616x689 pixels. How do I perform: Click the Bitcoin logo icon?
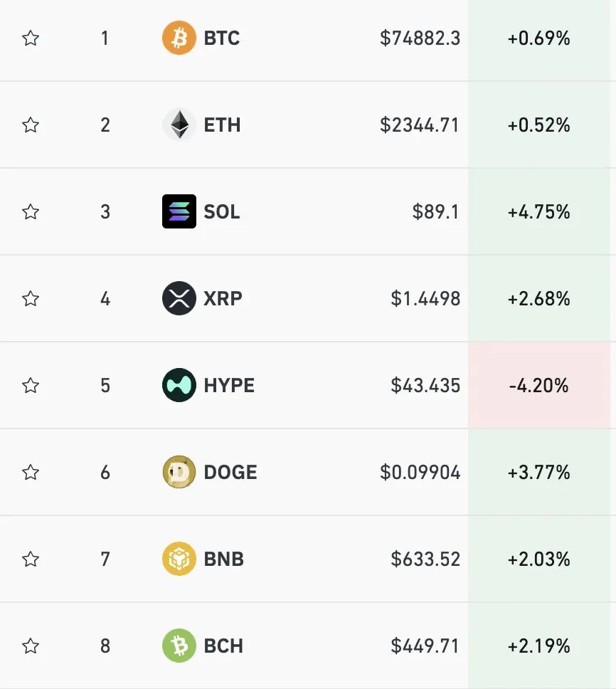pyautogui.click(x=179, y=38)
